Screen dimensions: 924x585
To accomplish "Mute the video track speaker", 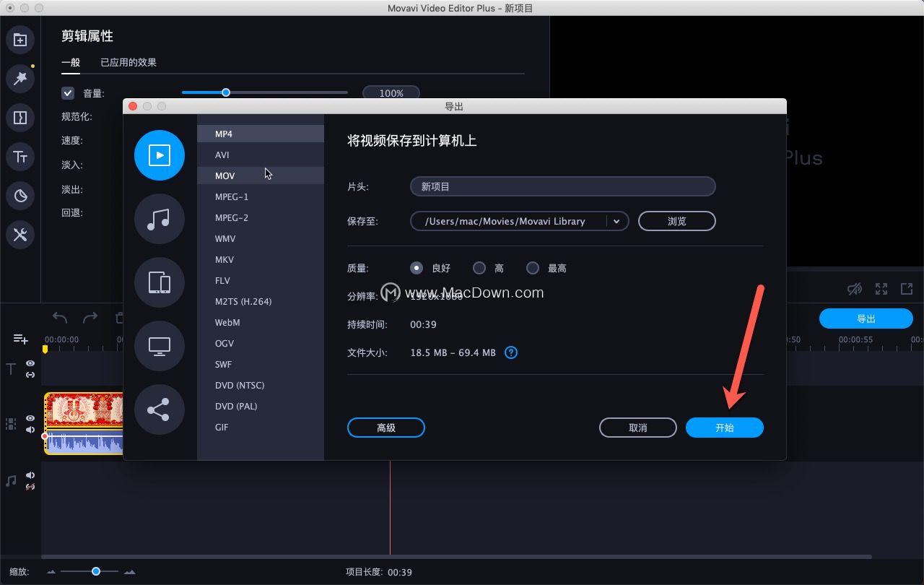I will pyautogui.click(x=30, y=430).
